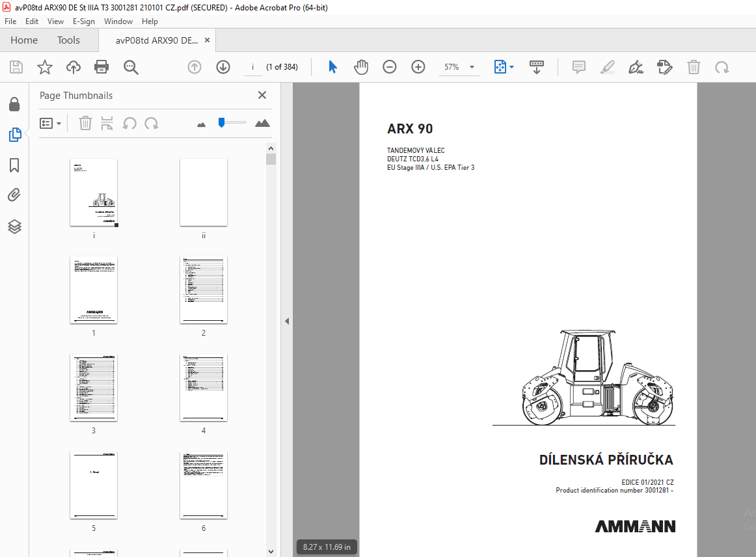Collapse the navigation pane arrow
This screenshot has height=557, width=756.
click(x=287, y=321)
